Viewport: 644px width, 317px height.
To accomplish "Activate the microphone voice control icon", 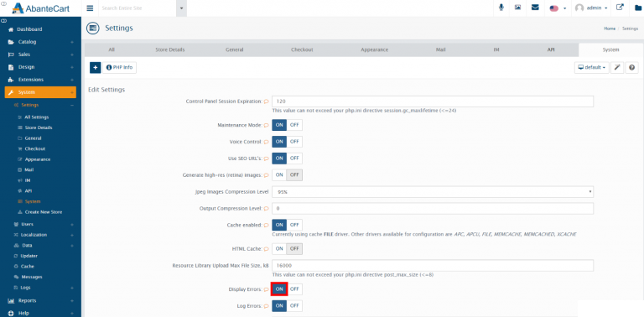I will [501, 8].
